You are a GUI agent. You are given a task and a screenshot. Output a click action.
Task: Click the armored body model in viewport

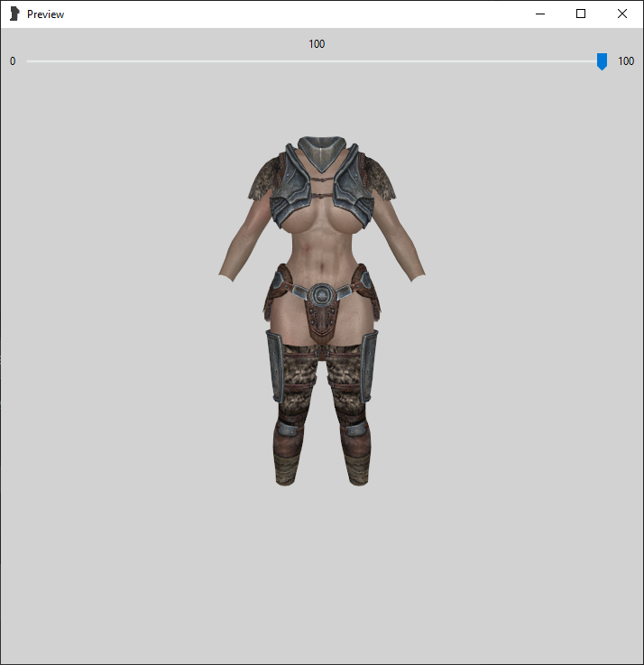[322, 311]
